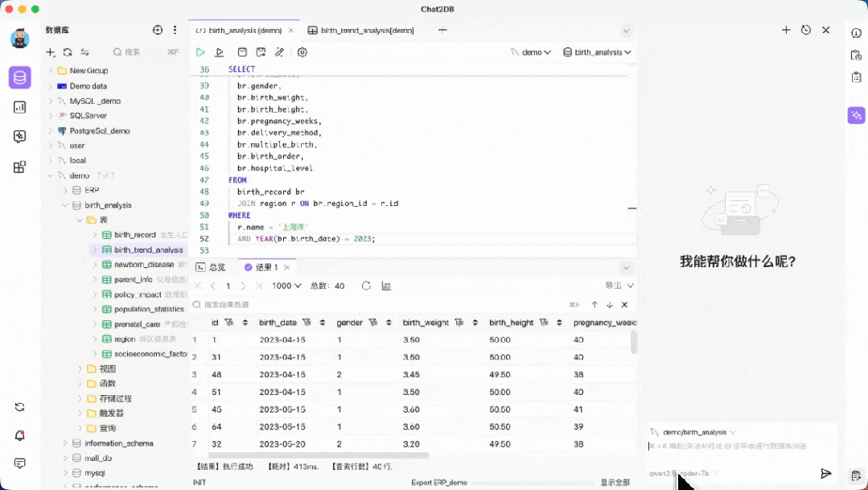This screenshot has width=868, height=490.
Task: Filter the gender column
Action: (x=373, y=322)
